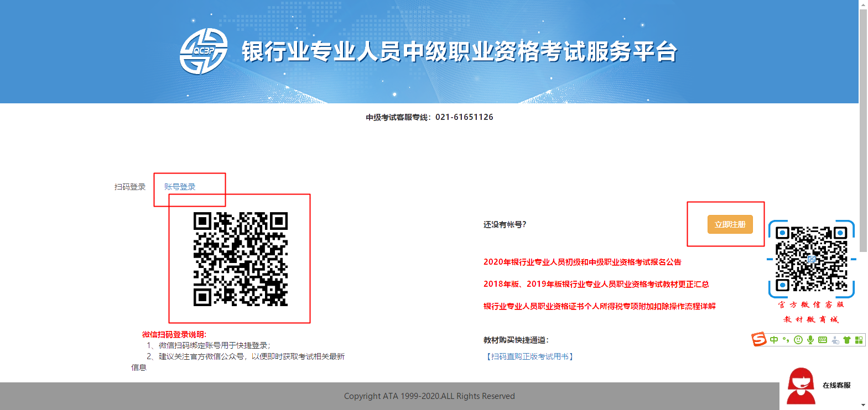Click the platform title 银行业专业人员中级职业资格考试服务平台
868x410 pixels.
pyautogui.click(x=459, y=51)
